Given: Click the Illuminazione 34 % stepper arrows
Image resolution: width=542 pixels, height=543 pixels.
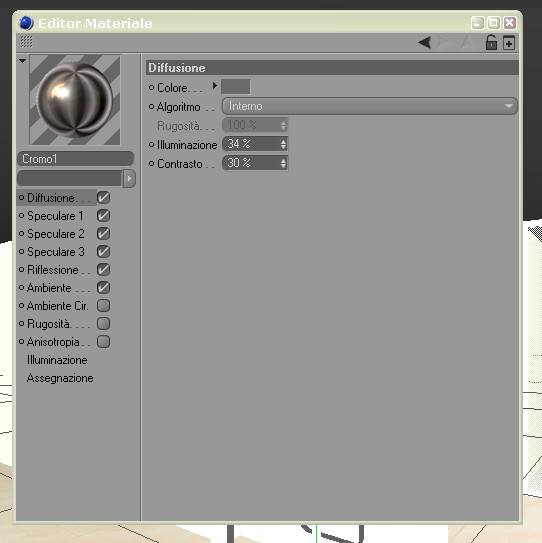Looking at the screenshot, I should click(x=283, y=144).
